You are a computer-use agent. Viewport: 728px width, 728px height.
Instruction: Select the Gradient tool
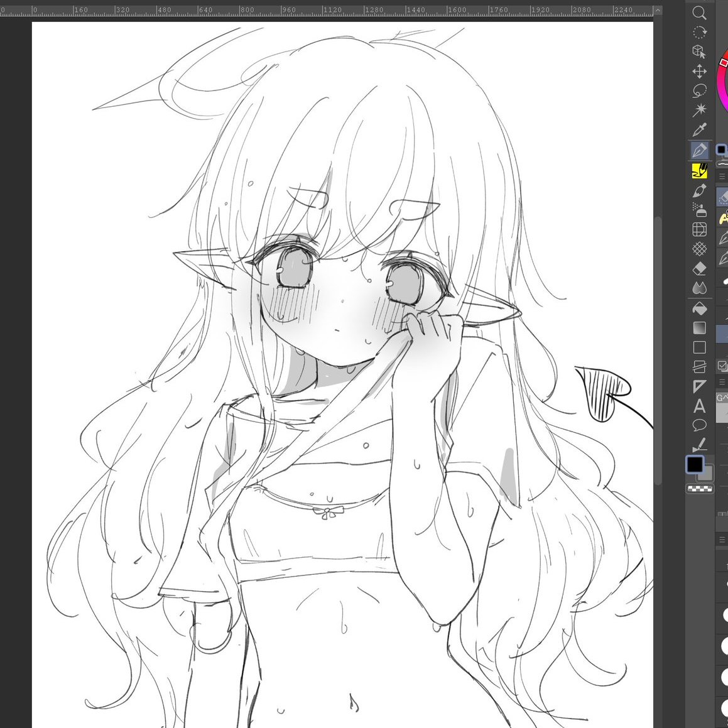699,328
